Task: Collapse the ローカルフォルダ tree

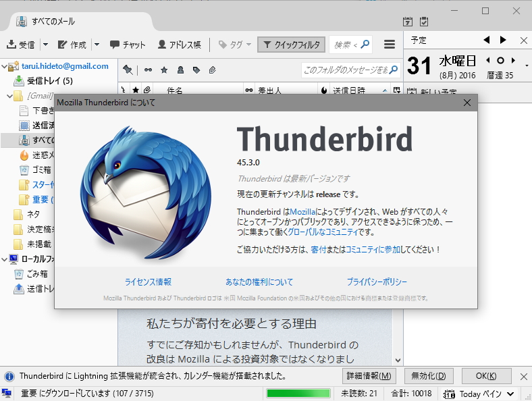Action: point(4,259)
